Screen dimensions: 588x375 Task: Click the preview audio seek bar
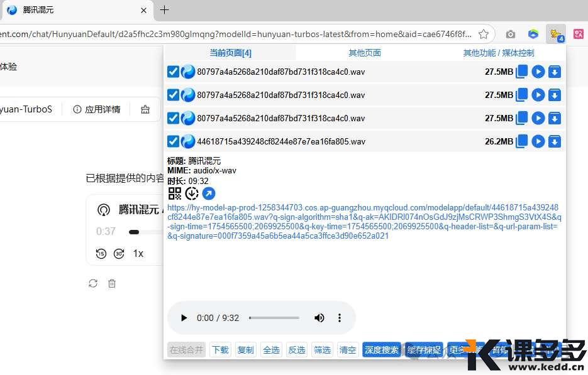274,318
